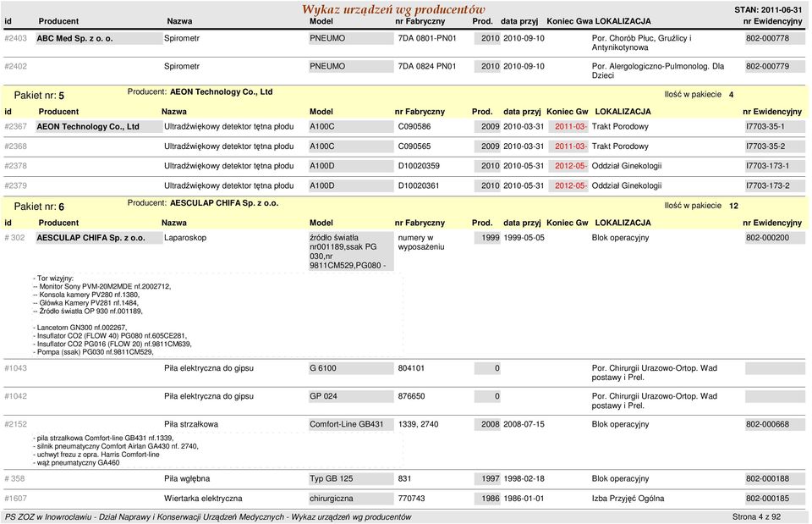Click device name 'Piła wgłębna'

coord(186,478)
